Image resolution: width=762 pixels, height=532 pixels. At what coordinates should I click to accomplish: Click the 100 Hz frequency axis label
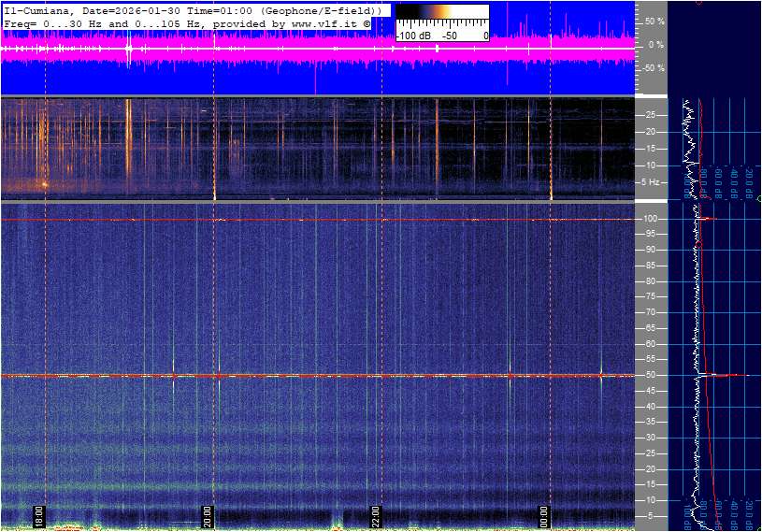(650, 219)
